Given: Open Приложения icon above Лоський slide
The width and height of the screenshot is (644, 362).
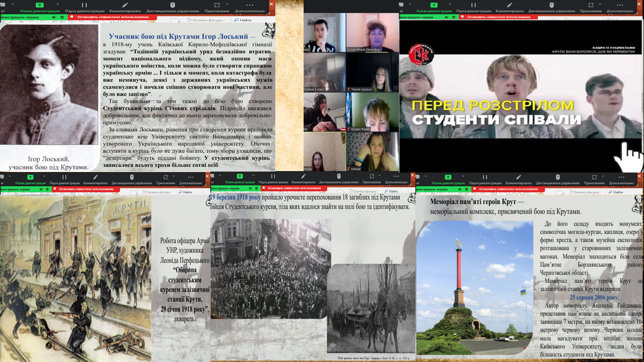Looking at the screenshot, I should [217, 5].
